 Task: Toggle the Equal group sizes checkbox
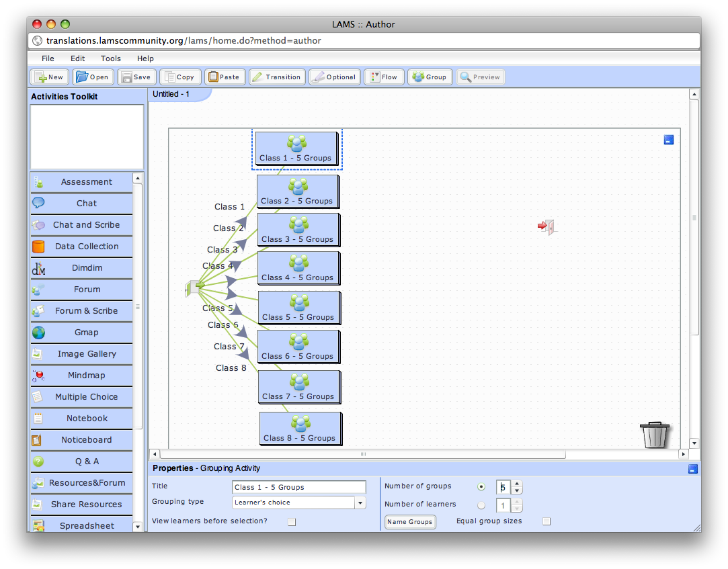pos(547,521)
